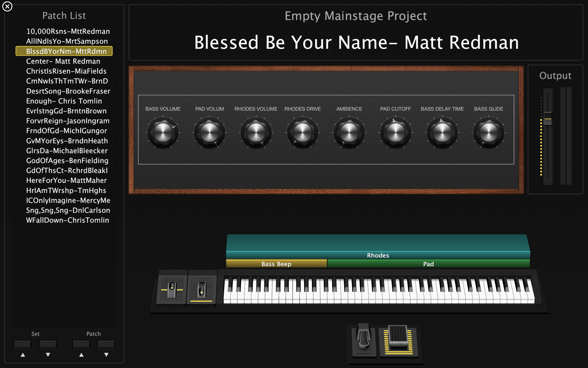The height and width of the screenshot is (368, 588).
Task: Select the Pad keyboard layer
Action: pos(429,264)
